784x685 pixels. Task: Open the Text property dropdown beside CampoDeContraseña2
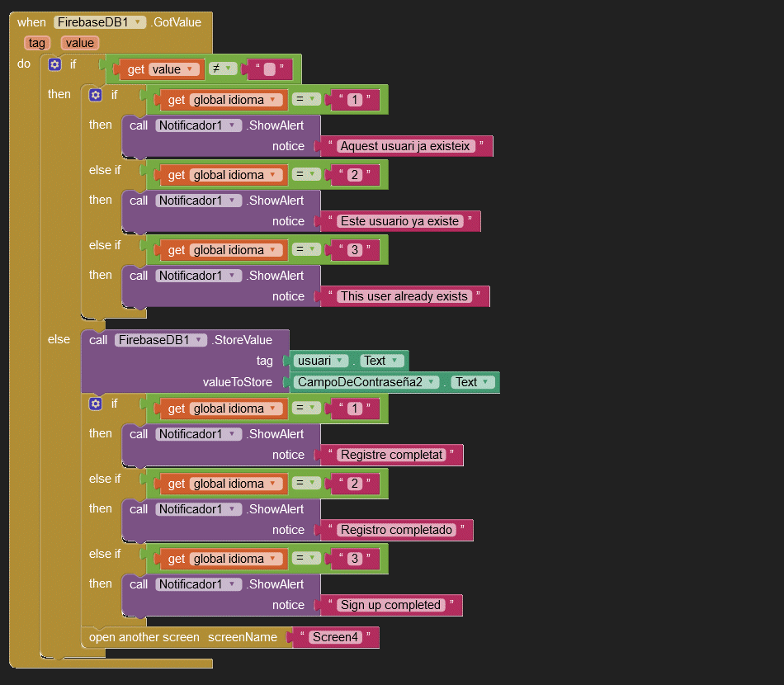point(487,382)
